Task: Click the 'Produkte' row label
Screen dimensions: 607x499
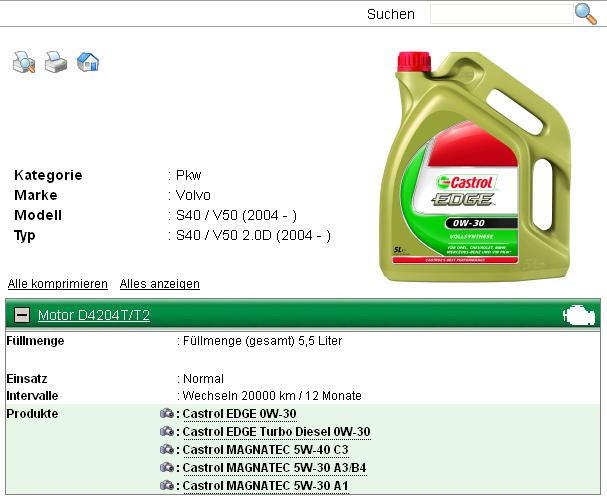Action: click(33, 413)
